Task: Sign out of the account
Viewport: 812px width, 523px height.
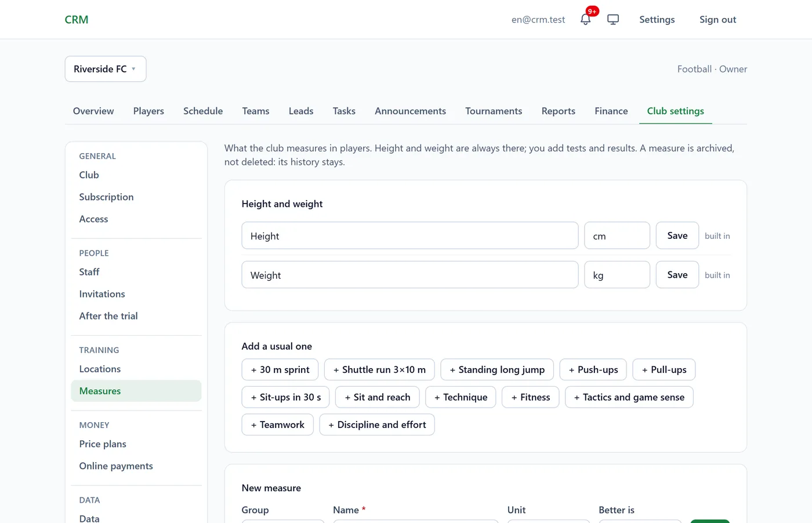Action: tap(718, 19)
